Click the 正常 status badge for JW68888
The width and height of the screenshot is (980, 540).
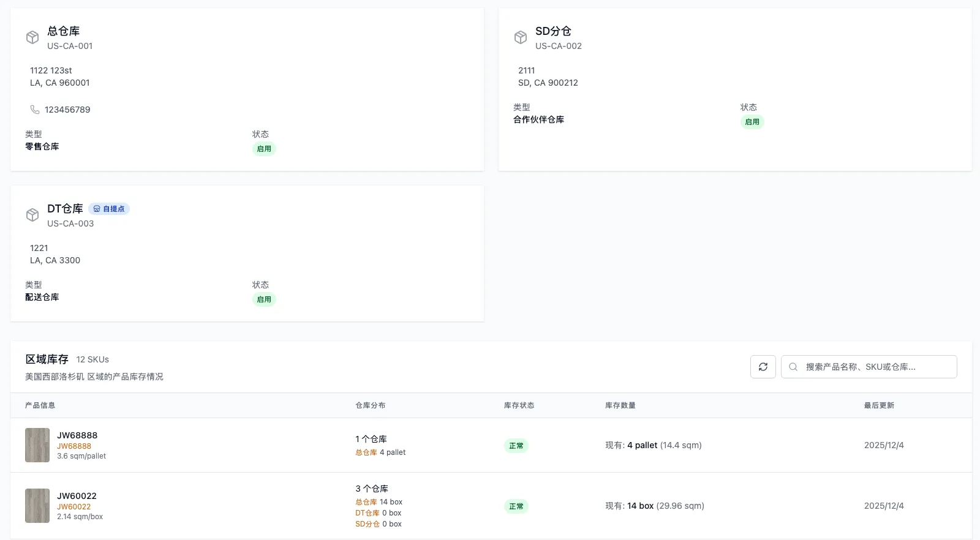tap(516, 446)
